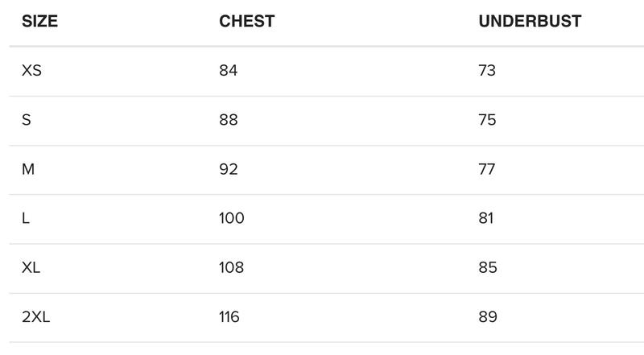Viewport: 644px width, 355px height.
Task: Click the CHEST column header
Action: point(246,22)
